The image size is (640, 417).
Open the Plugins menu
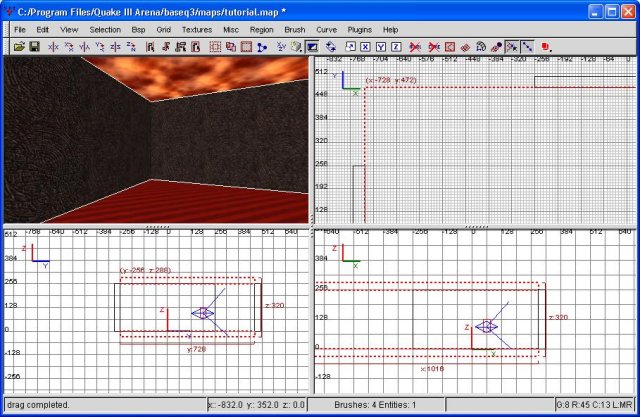(x=360, y=30)
